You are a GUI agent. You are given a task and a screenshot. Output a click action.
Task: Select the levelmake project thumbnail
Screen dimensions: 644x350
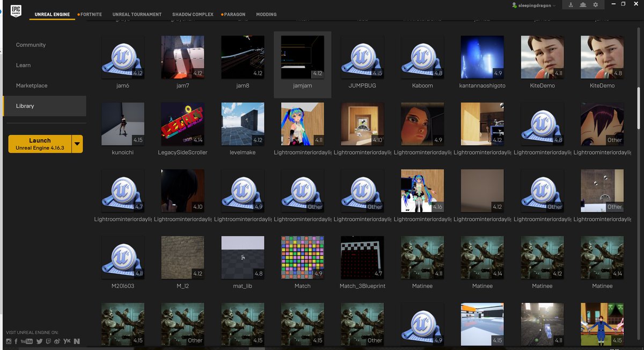(243, 125)
